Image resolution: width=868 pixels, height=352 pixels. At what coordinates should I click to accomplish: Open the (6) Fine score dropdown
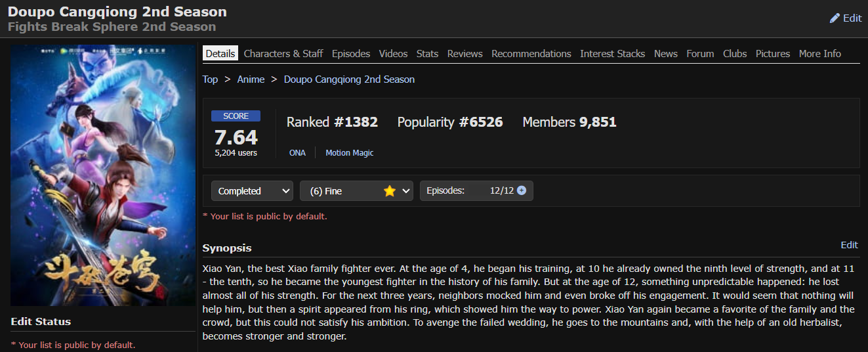coord(356,191)
